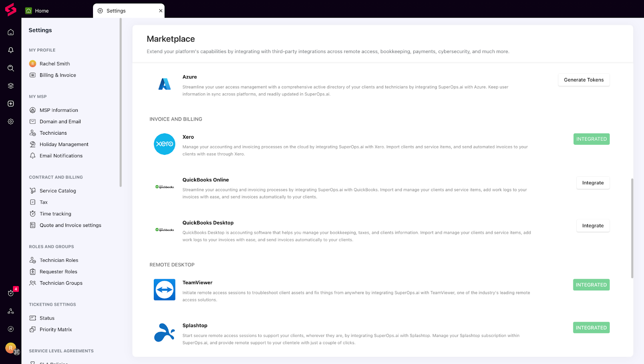Click the QuickBooks Online title
This screenshot has height=364, width=644.
point(206,180)
